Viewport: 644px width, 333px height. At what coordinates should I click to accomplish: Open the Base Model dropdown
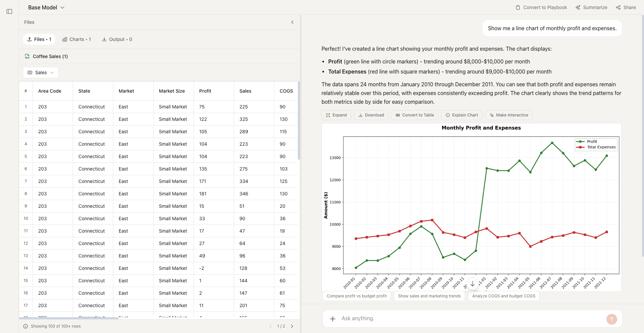pos(62,7)
